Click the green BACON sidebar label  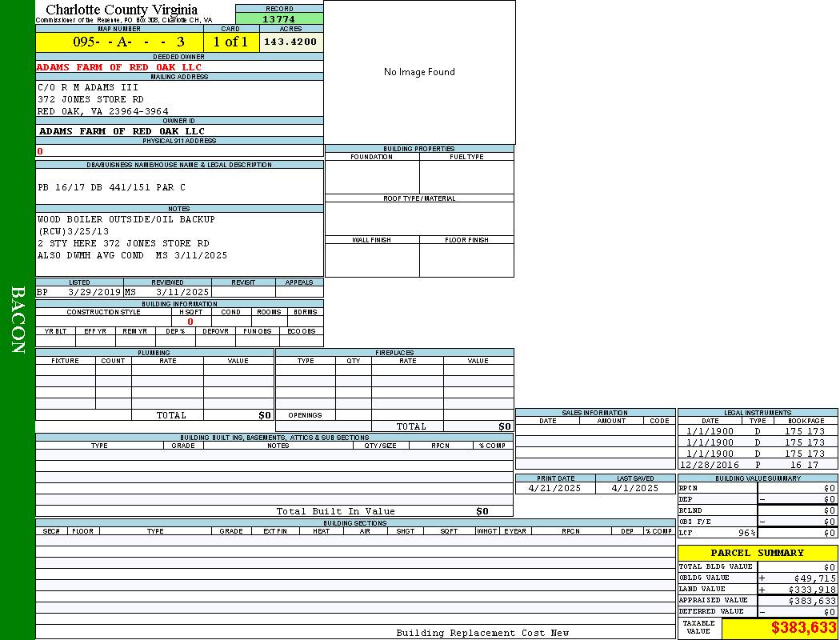click(18, 320)
